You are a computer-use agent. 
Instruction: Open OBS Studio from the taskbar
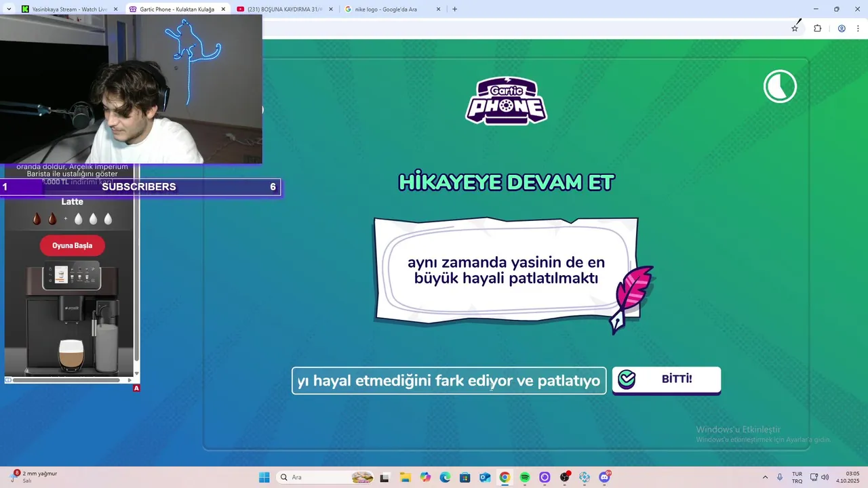tap(565, 477)
